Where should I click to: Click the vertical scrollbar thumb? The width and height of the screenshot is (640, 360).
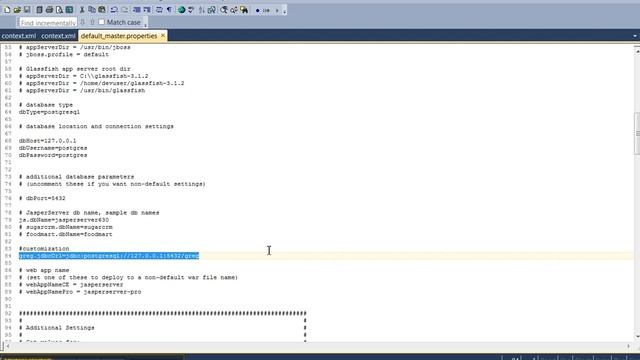tap(637, 134)
